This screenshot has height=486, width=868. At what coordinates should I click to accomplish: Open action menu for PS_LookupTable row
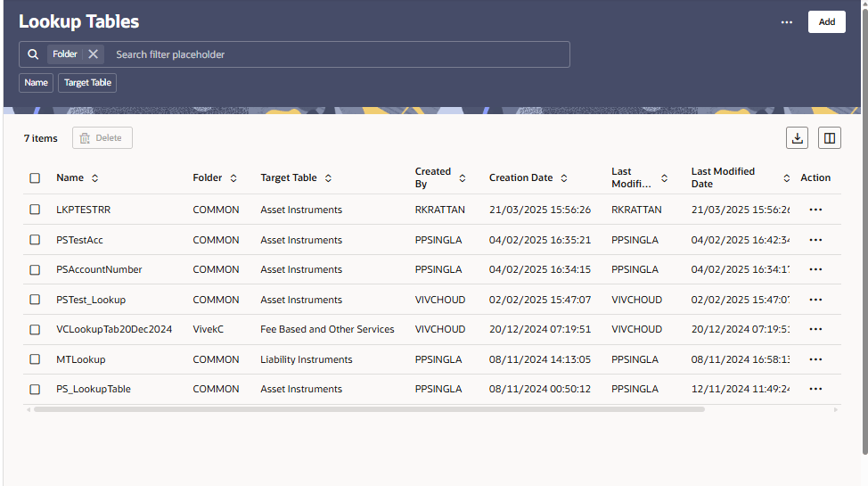click(815, 389)
